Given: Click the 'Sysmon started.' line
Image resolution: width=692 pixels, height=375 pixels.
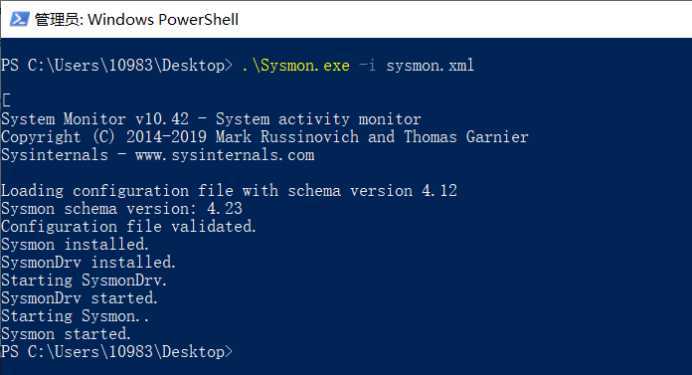Looking at the screenshot, I should point(66,334).
